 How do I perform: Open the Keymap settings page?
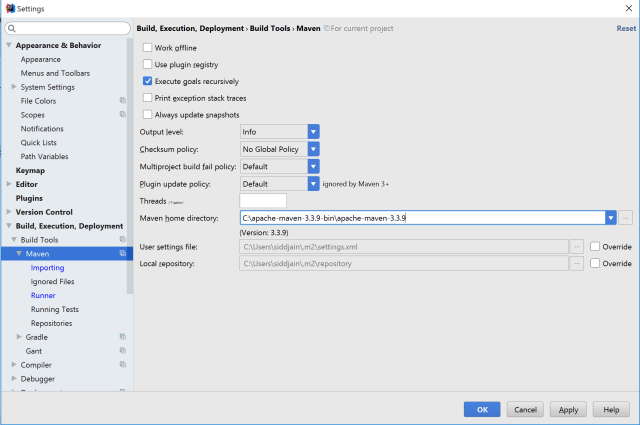click(x=30, y=170)
